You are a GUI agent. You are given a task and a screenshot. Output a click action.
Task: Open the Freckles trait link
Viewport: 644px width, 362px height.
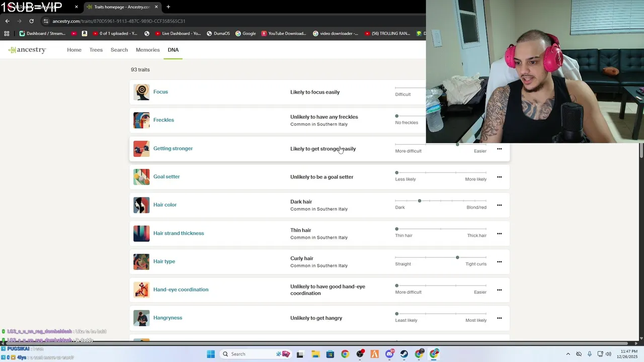(x=164, y=120)
